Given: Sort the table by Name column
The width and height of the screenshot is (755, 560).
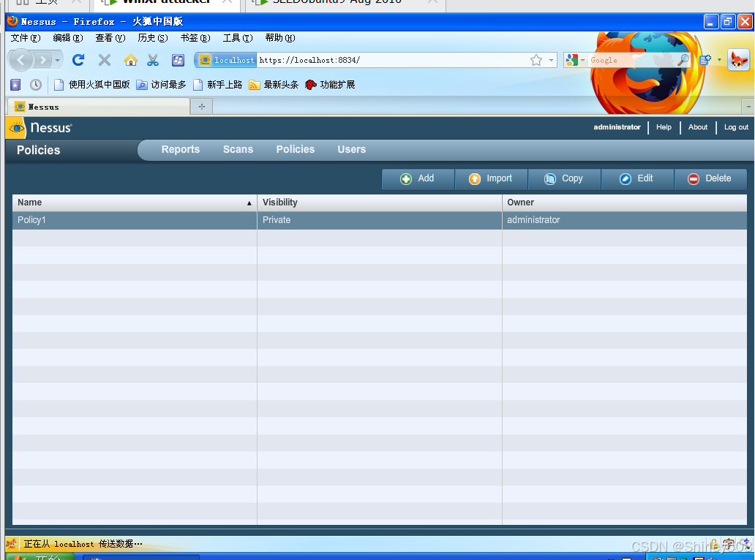Looking at the screenshot, I should tap(135, 203).
